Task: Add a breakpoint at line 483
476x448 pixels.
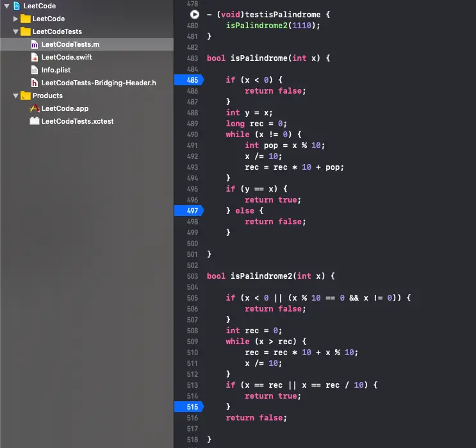Action: coord(192,58)
